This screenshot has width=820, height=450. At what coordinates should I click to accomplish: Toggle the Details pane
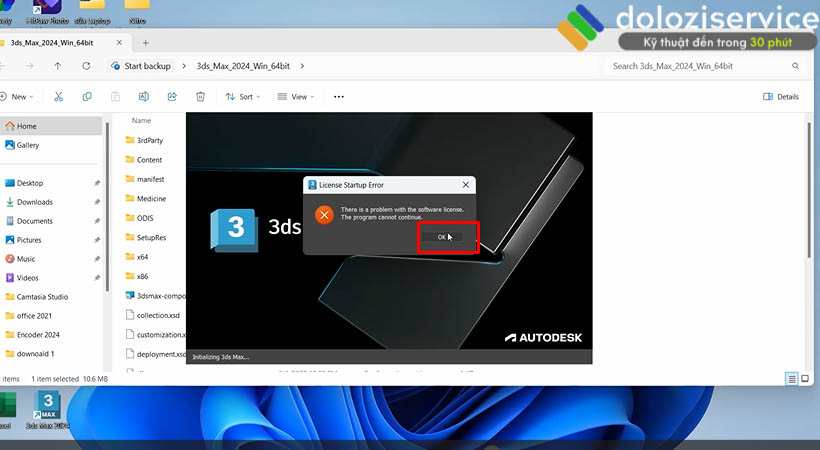[781, 97]
